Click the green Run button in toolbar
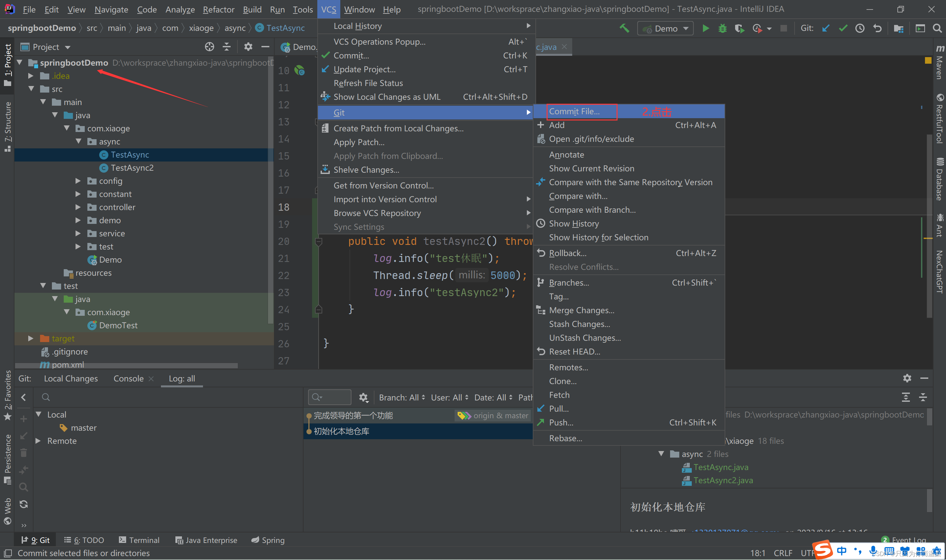Viewport: 946px width, 560px height. 705,28
